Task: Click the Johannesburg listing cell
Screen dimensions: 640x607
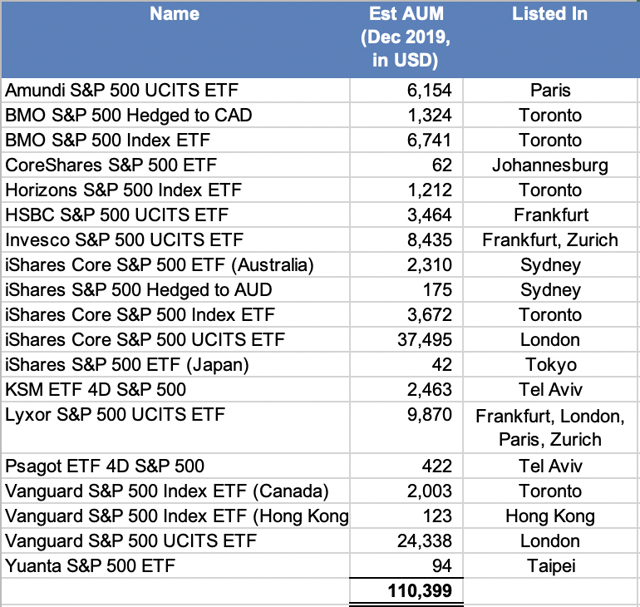Action: 549,165
